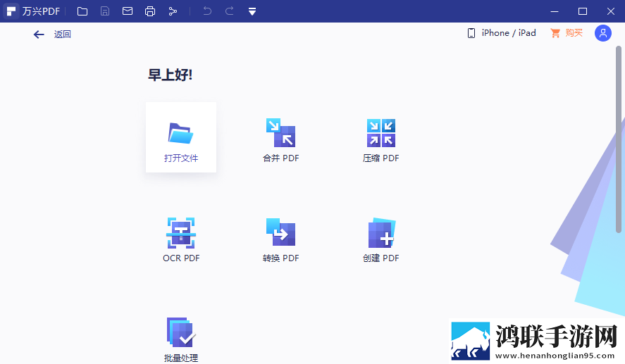Open the user account avatar
Image resolution: width=625 pixels, height=364 pixels.
tap(603, 34)
